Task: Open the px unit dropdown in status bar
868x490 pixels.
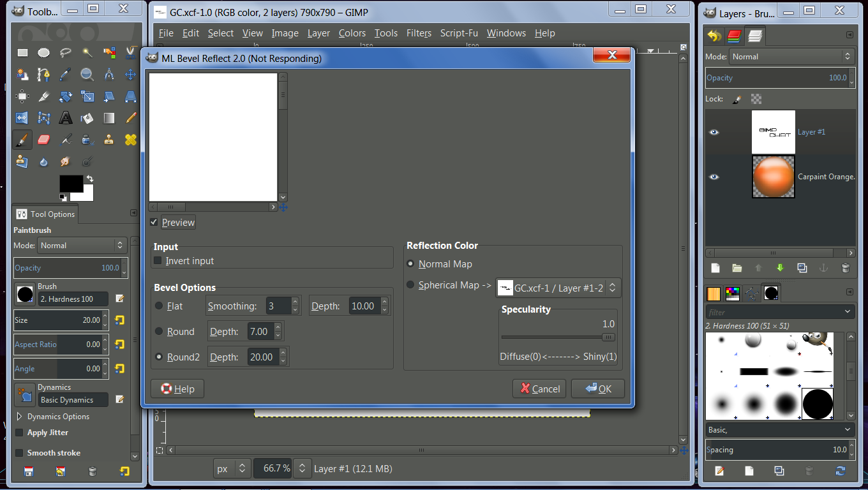Action: point(232,468)
